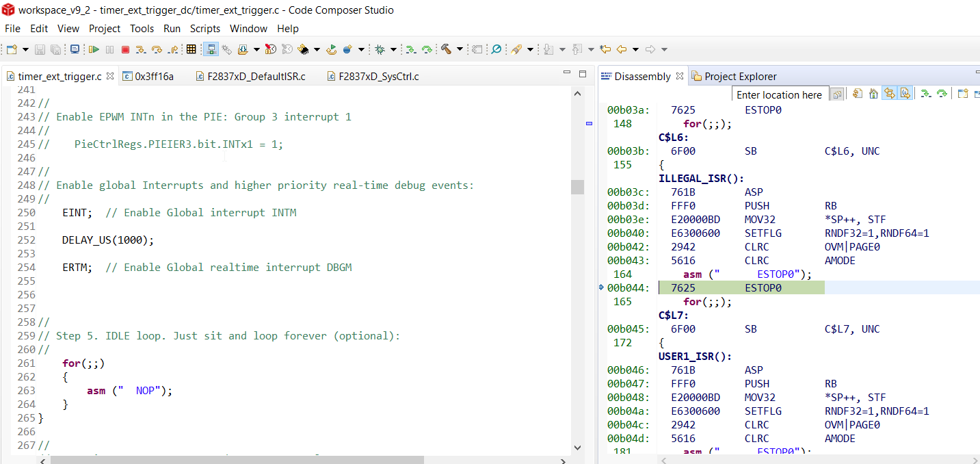Open the pen icon dropdown arrow
Viewport: 980px width, 464px height.
531,49
